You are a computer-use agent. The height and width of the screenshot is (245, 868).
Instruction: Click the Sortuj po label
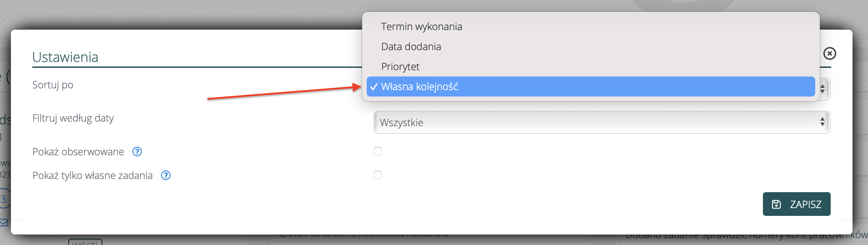click(x=53, y=85)
